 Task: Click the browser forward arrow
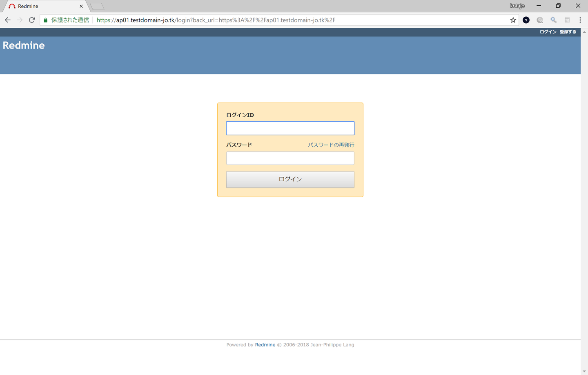click(x=20, y=20)
